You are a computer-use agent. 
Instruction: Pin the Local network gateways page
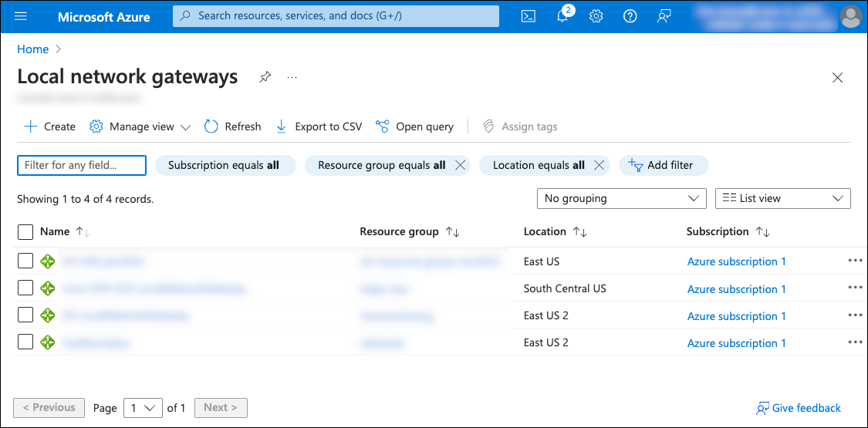[x=265, y=77]
